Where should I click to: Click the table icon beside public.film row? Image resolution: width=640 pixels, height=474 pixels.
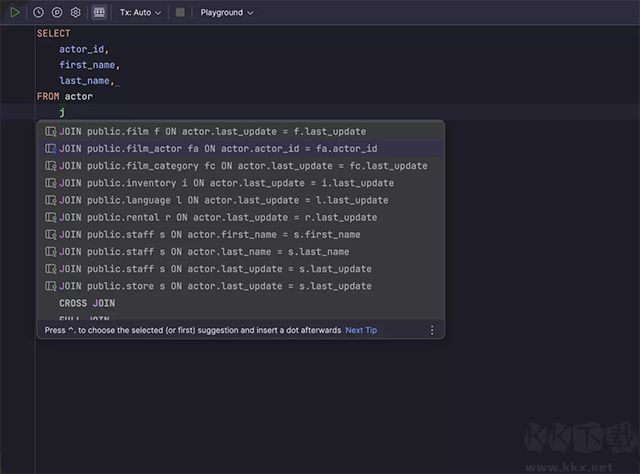pos(51,131)
